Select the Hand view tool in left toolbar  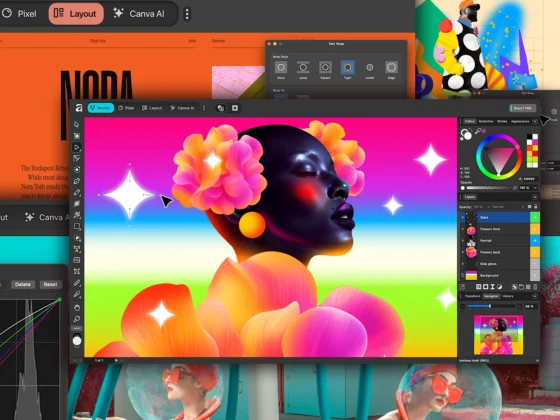click(77, 308)
